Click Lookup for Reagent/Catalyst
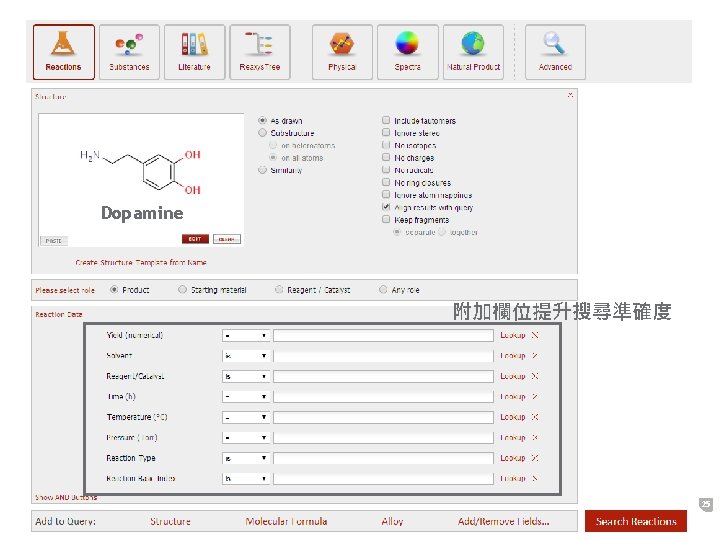720x540 pixels. click(x=512, y=376)
